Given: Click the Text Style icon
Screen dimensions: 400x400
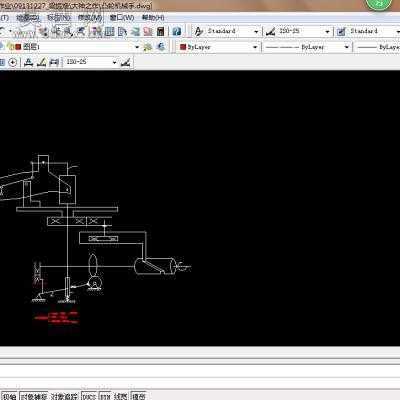Looking at the screenshot, I should point(199,31).
